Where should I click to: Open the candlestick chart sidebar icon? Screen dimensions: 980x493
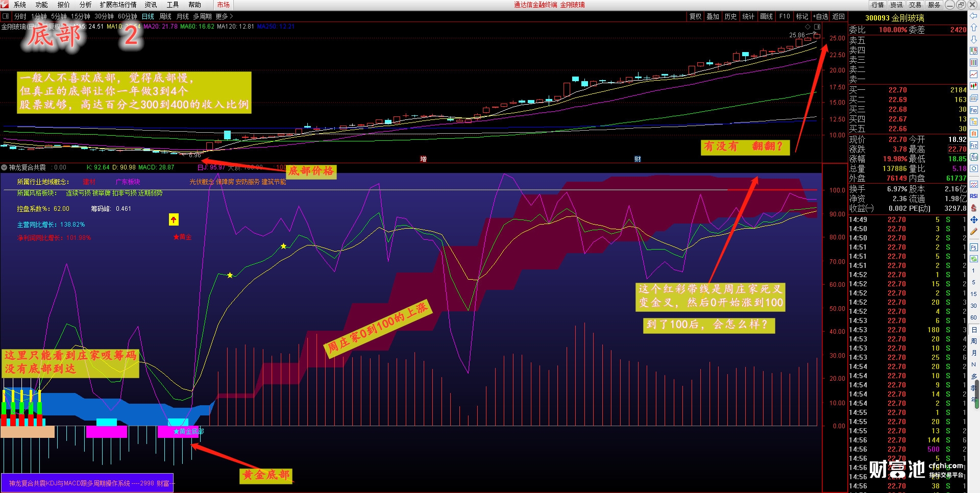tap(973, 86)
